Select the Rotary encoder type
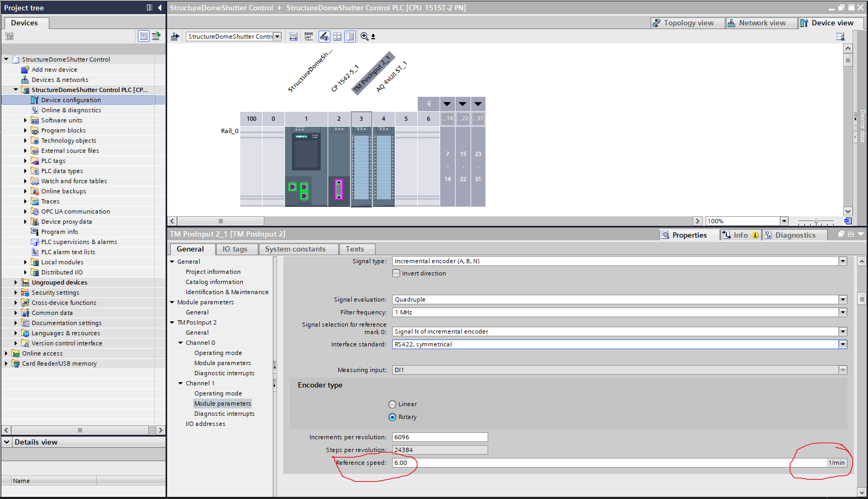 [x=392, y=417]
